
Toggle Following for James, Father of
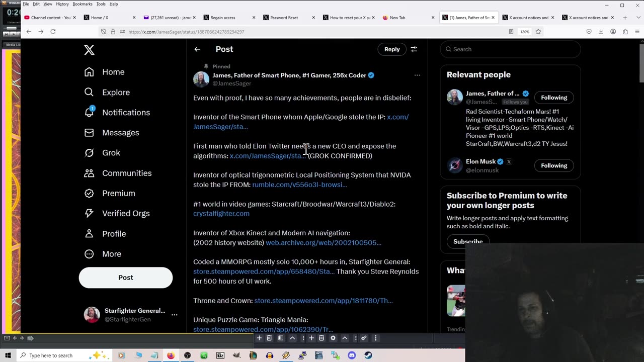pos(554,98)
